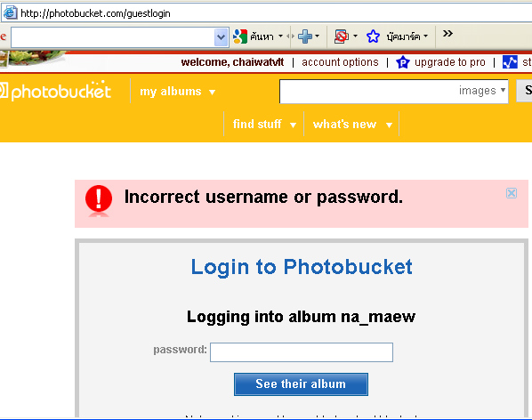Click the album password input field
Image resolution: width=532 pixels, height=420 pixels.
tap(302, 352)
